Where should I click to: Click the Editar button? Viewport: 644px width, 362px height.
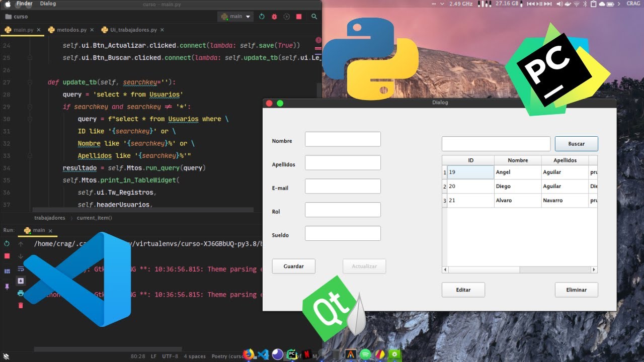[x=463, y=290]
